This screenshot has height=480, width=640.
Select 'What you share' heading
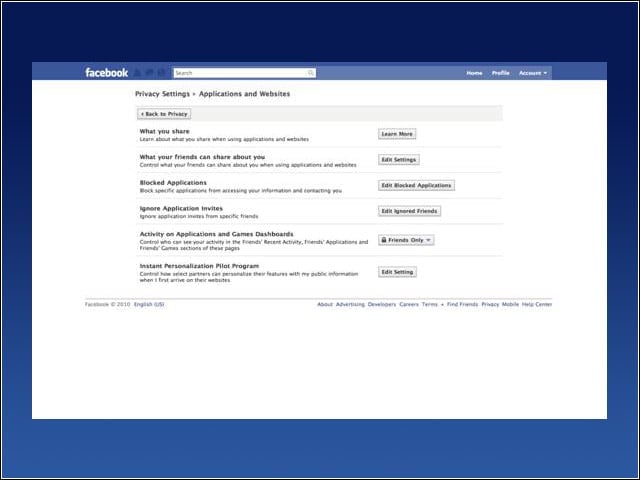pyautogui.click(x=164, y=131)
